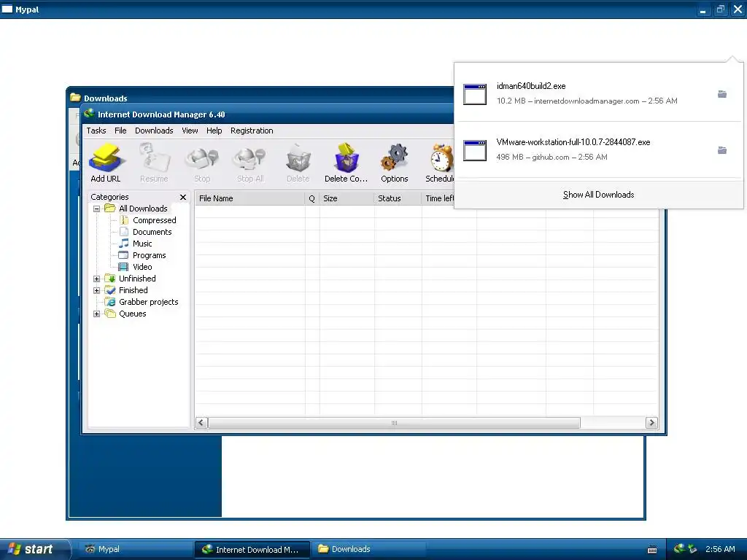
Task: Open the View menu
Action: (190, 131)
